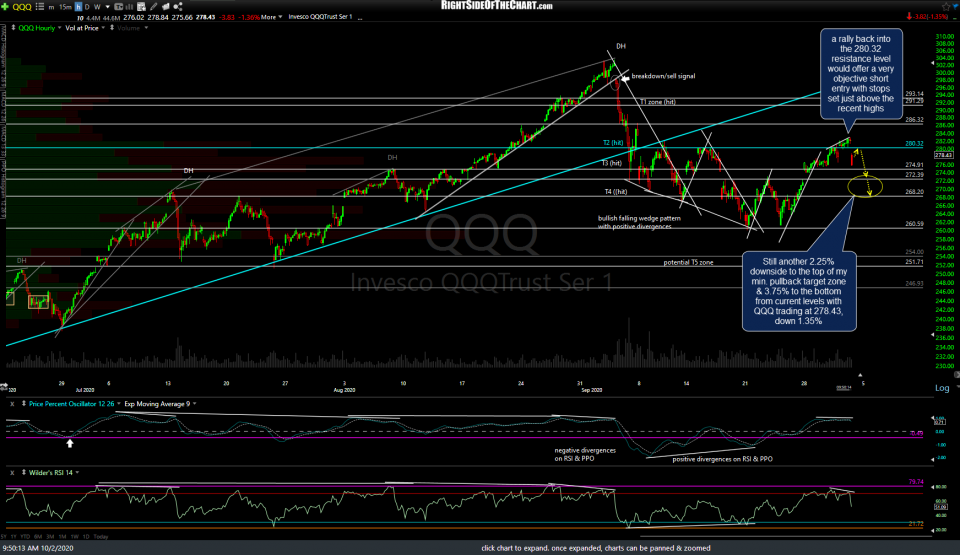This screenshot has height=555, width=960.
Task: Click the Aug 2020 date axis label
Action: point(344,390)
